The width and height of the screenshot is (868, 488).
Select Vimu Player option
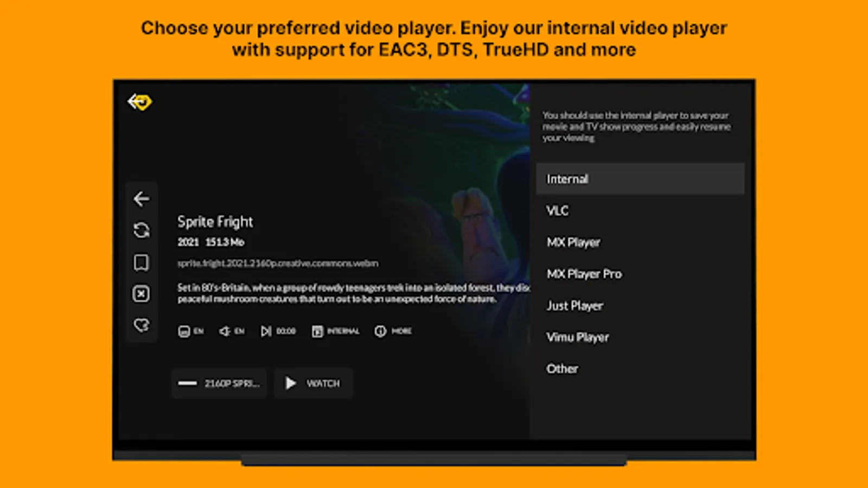tap(640, 337)
